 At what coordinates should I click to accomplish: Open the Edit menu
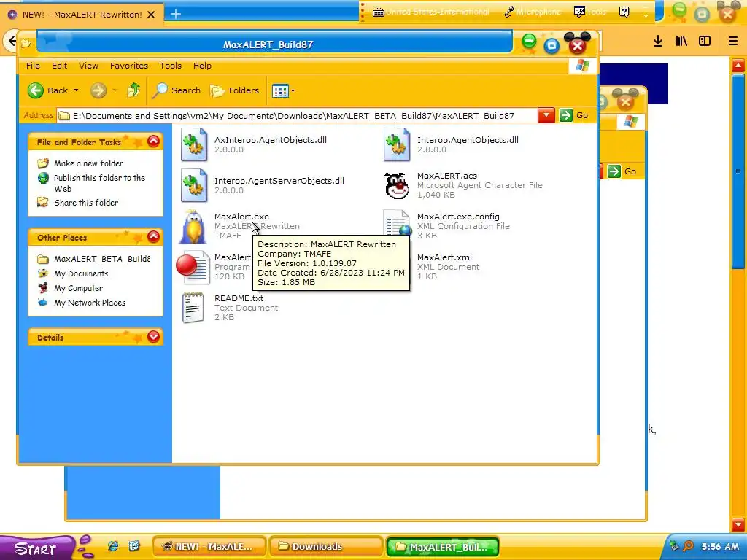(x=60, y=66)
